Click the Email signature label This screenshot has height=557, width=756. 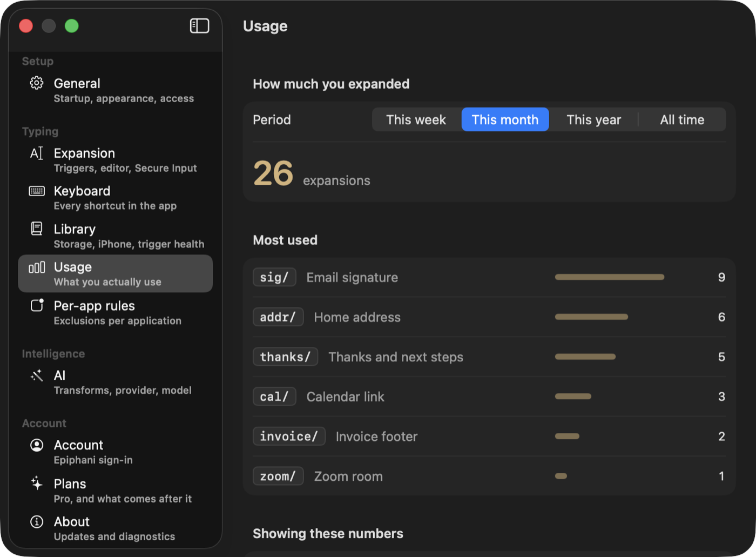coord(352,277)
